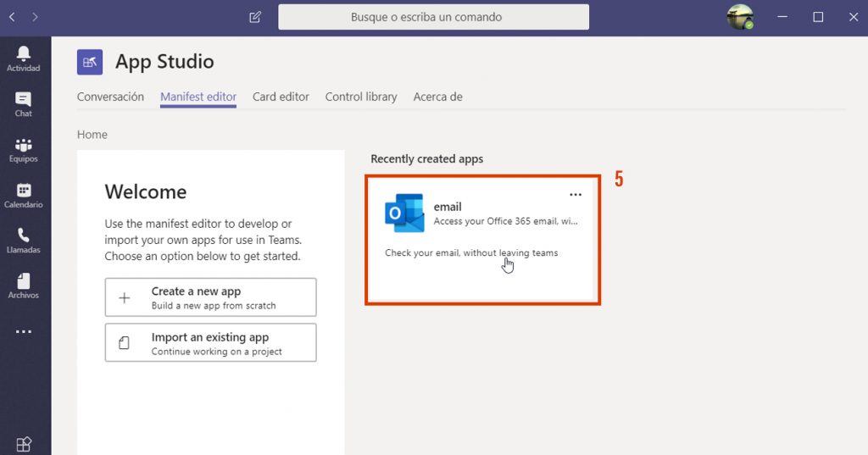Viewport: 868px width, 455px height.
Task: Open the Apps store icon at sidebar bottom
Action: tap(23, 444)
